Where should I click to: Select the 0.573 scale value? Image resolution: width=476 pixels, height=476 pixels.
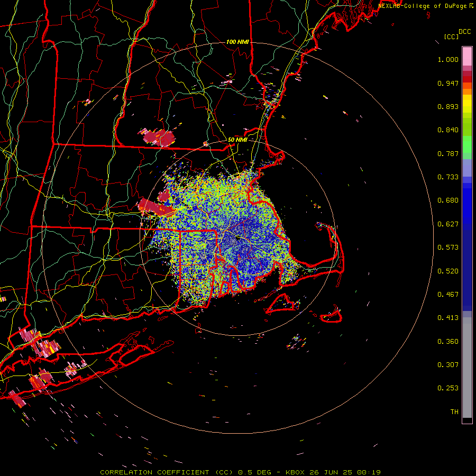pyautogui.click(x=448, y=248)
